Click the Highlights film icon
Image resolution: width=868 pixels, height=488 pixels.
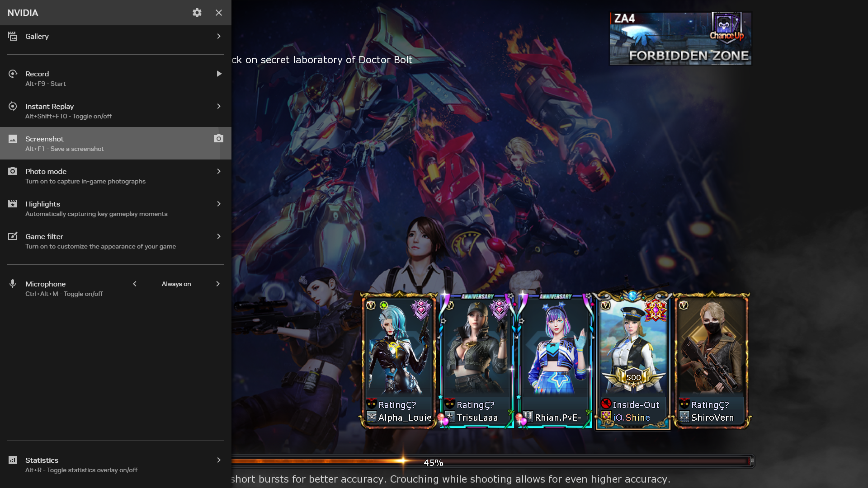tap(13, 204)
